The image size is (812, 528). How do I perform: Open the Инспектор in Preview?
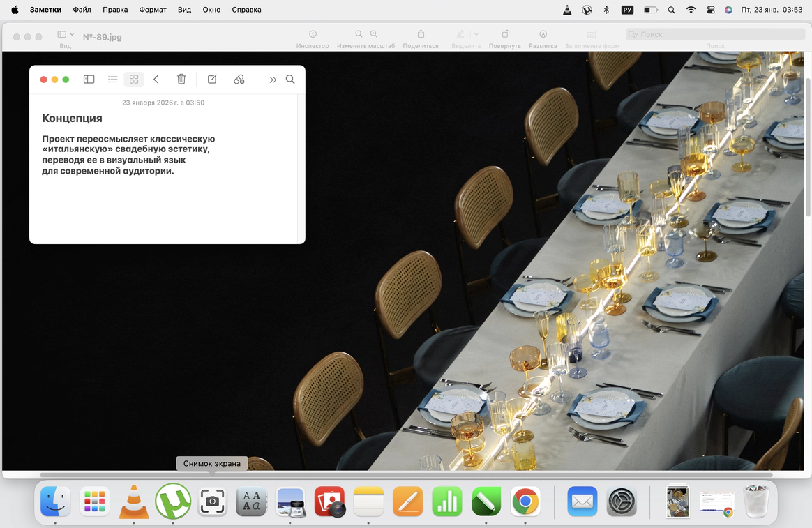pyautogui.click(x=313, y=34)
